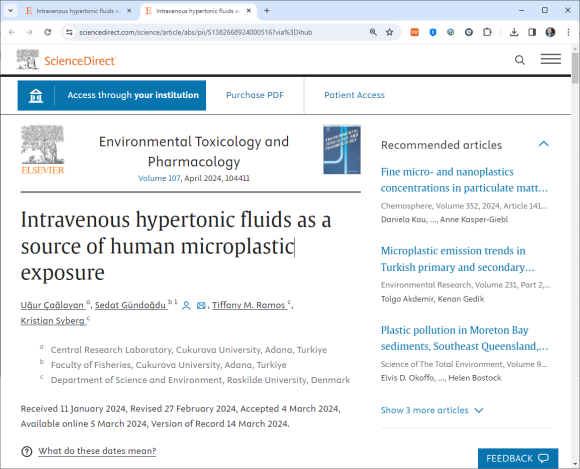Click What do these dates mean? link
580x469 pixels.
[97, 451]
